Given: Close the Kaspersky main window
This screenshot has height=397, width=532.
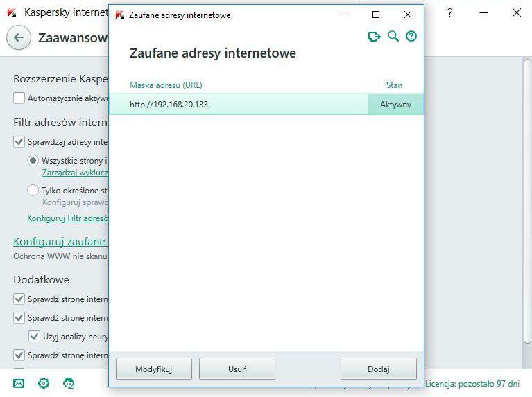Looking at the screenshot, I should coord(517,13).
